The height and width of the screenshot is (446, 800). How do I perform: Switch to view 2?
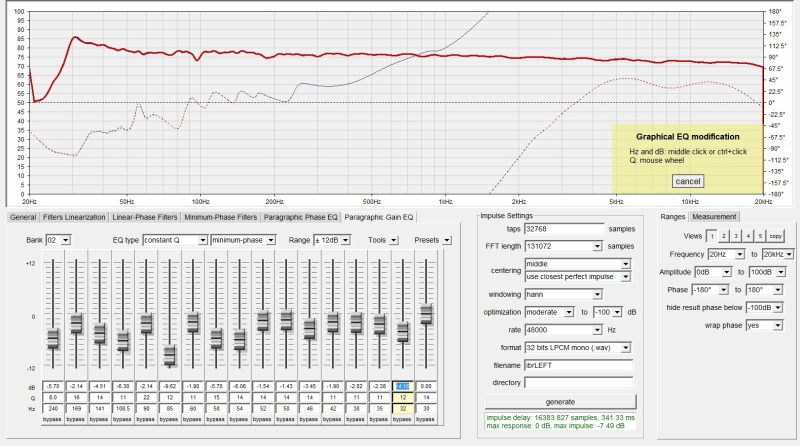(x=723, y=235)
